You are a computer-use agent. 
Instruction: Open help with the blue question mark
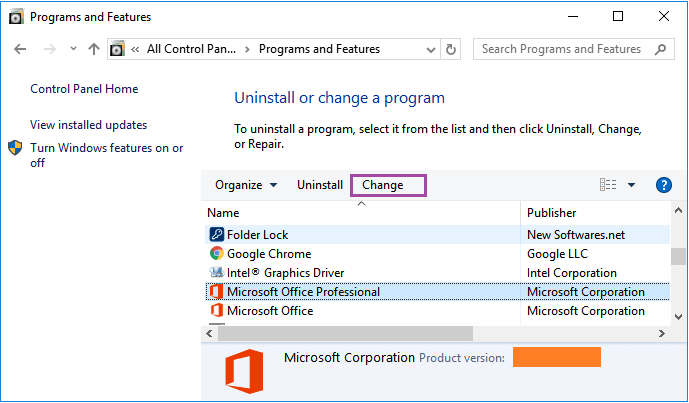coord(664,185)
